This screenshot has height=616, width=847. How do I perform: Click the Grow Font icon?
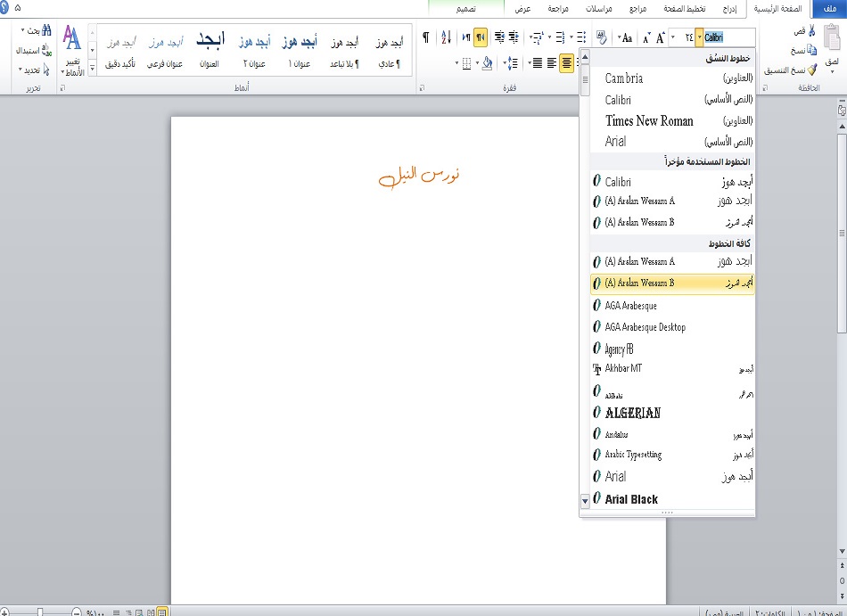[661, 37]
